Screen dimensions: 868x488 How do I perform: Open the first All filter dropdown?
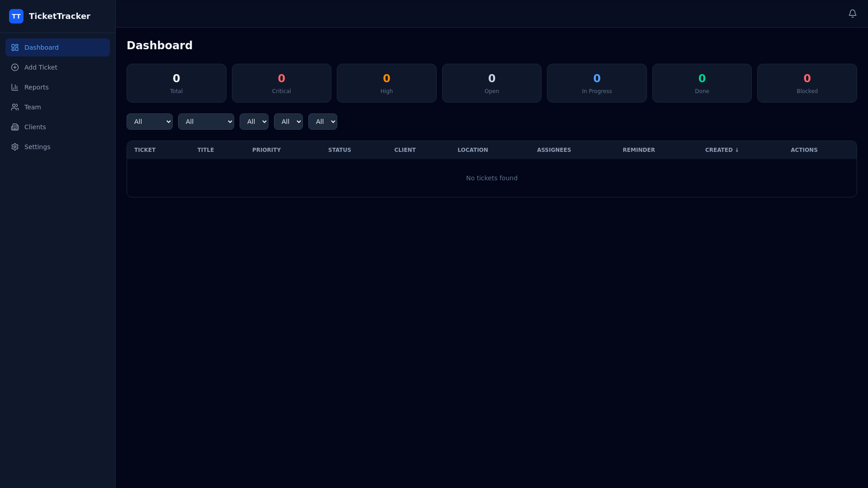point(150,122)
